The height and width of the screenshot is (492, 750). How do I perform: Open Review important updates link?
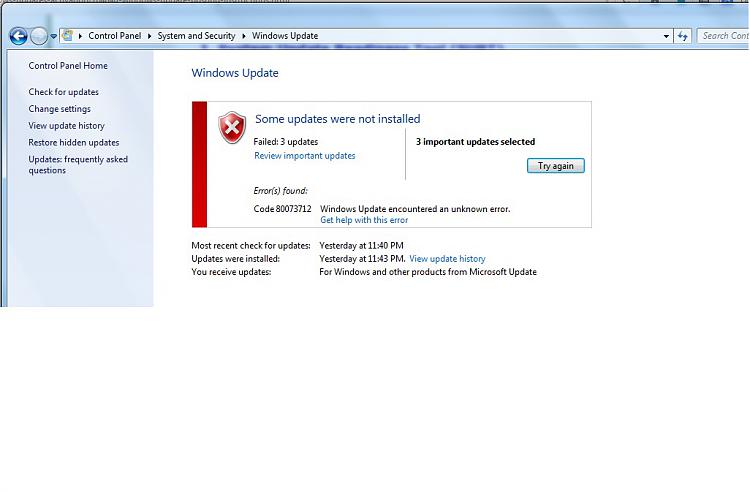[x=305, y=156]
